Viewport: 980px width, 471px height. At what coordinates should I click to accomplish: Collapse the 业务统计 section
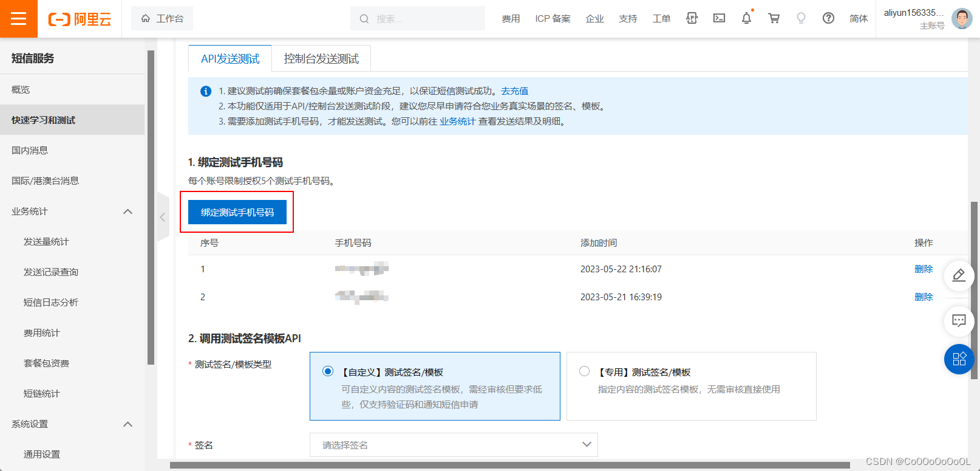128,211
